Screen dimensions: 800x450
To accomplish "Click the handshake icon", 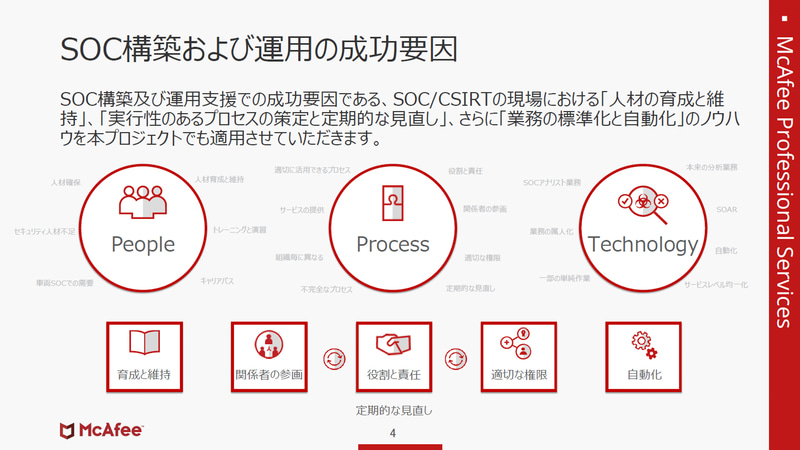I will click(393, 344).
